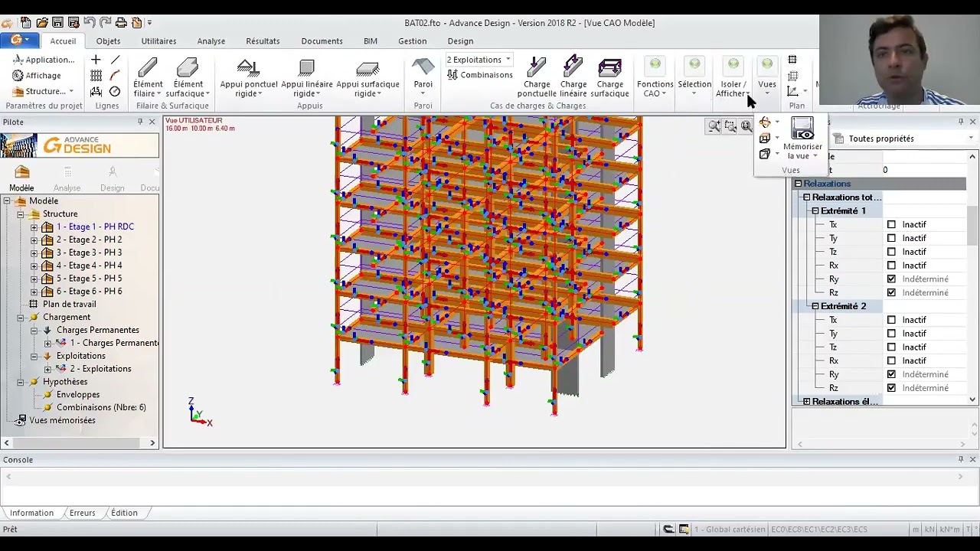Click the point (plus) tool in Lignes
Screen dimensions: 980x551
coord(96,60)
